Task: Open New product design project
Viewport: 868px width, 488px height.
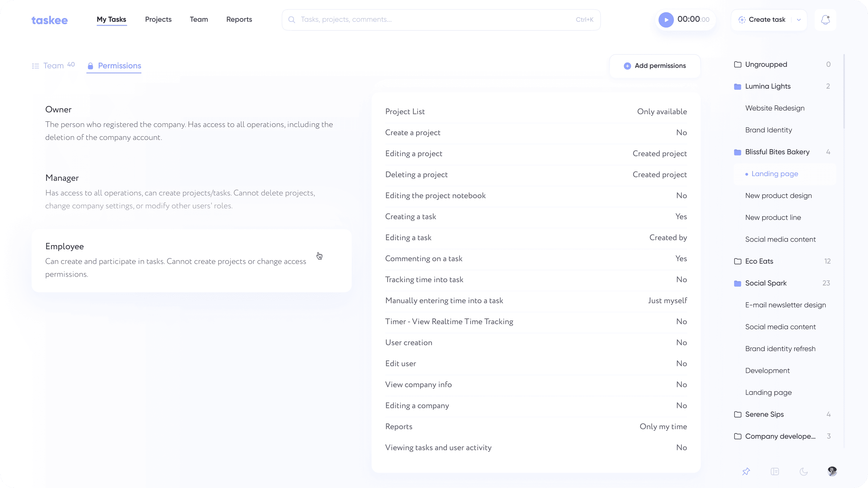Action: click(779, 196)
